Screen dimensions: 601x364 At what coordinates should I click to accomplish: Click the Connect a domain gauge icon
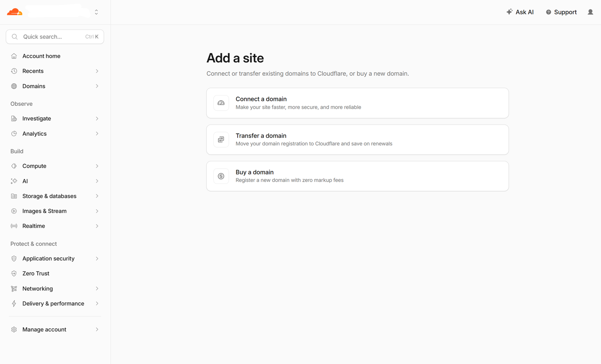[221, 103]
